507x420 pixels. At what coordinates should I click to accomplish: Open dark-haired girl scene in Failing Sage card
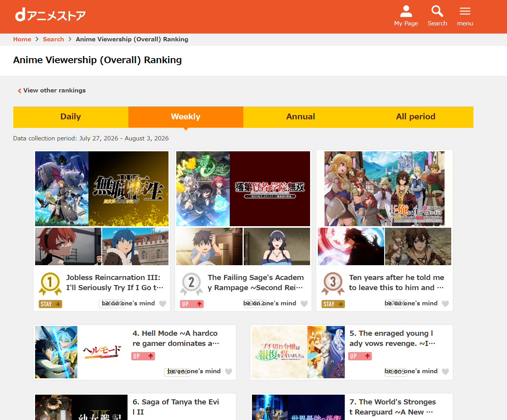(x=277, y=246)
